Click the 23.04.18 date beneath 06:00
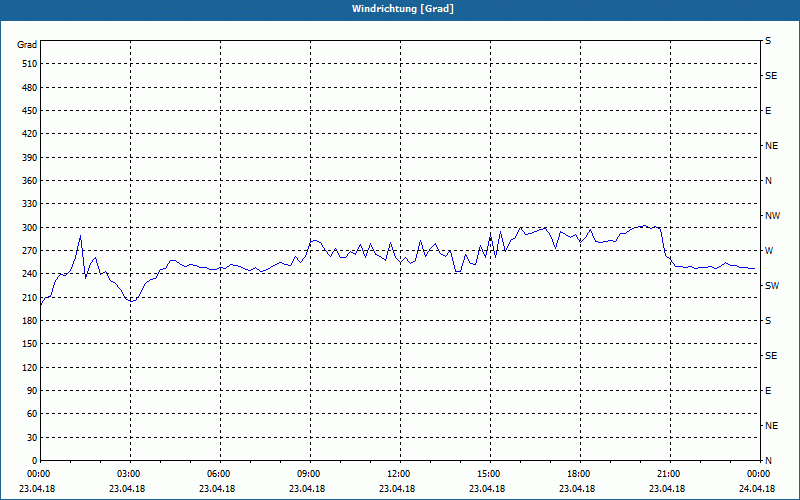This screenshot has height=500, width=800. (217, 489)
